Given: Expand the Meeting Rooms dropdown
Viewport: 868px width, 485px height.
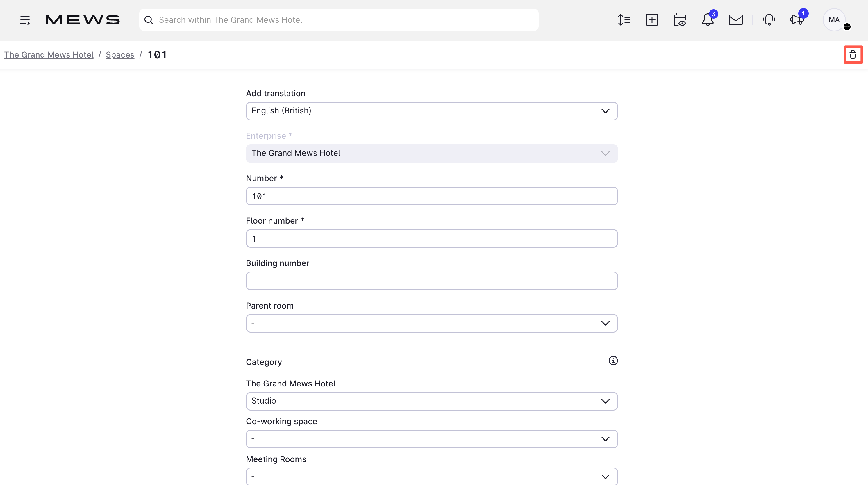Looking at the screenshot, I should point(432,477).
